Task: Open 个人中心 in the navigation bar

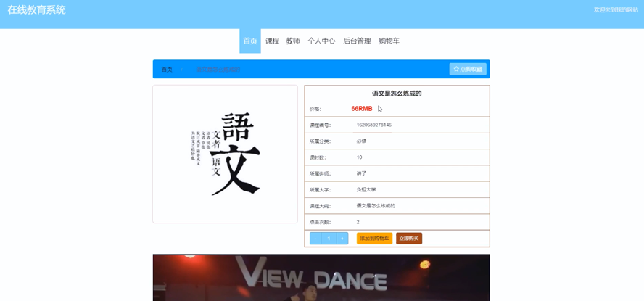Action: click(x=321, y=41)
